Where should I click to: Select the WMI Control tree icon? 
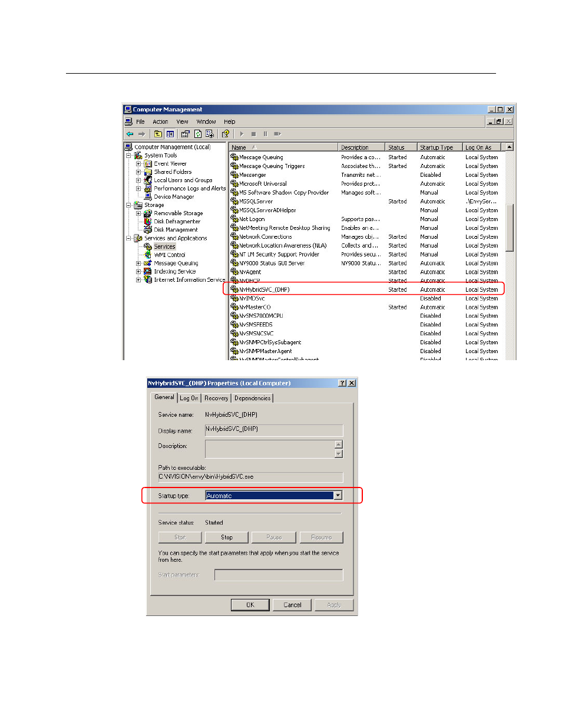pos(148,255)
